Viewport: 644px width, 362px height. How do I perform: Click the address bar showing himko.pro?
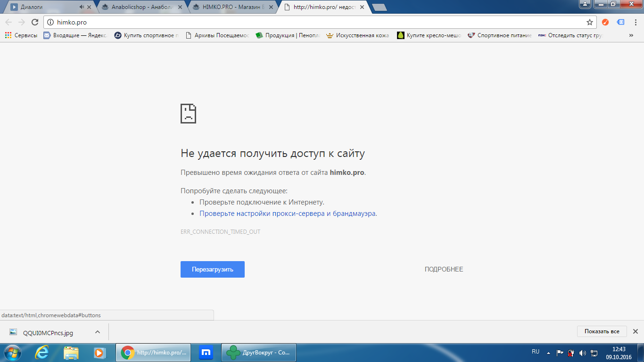(316, 22)
